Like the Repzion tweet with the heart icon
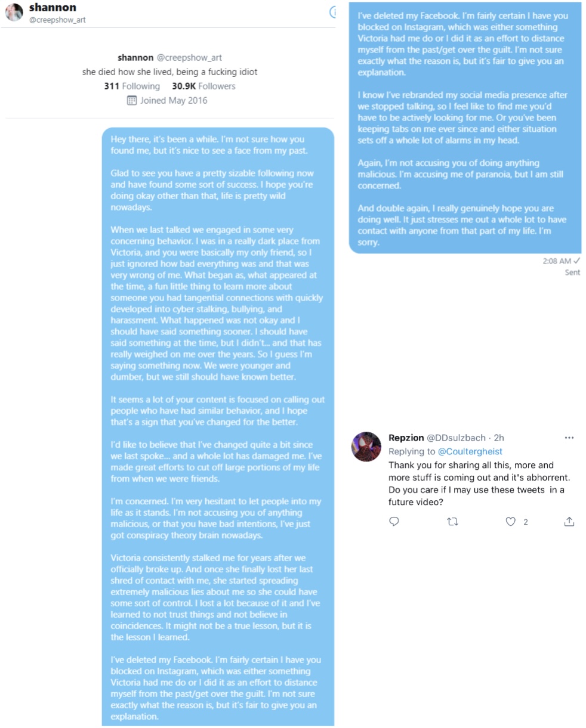586x728 pixels. (x=511, y=522)
